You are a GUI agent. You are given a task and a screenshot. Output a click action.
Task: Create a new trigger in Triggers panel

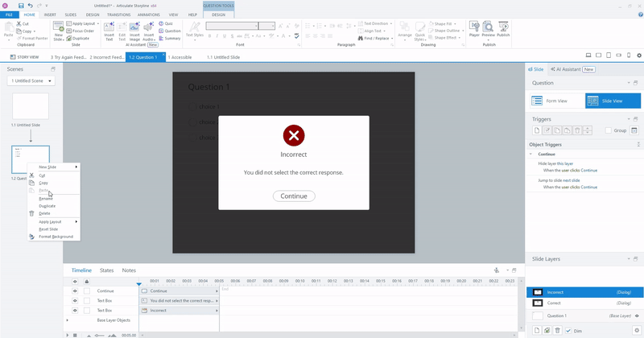[535, 130]
